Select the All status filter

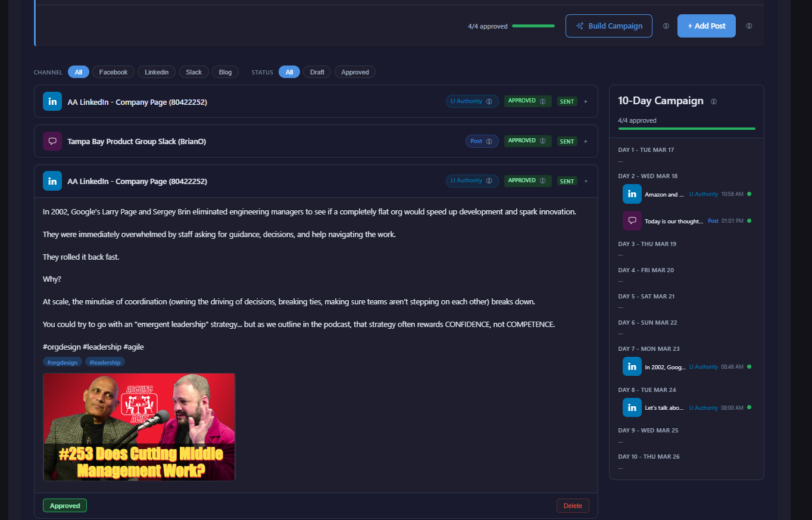click(289, 72)
